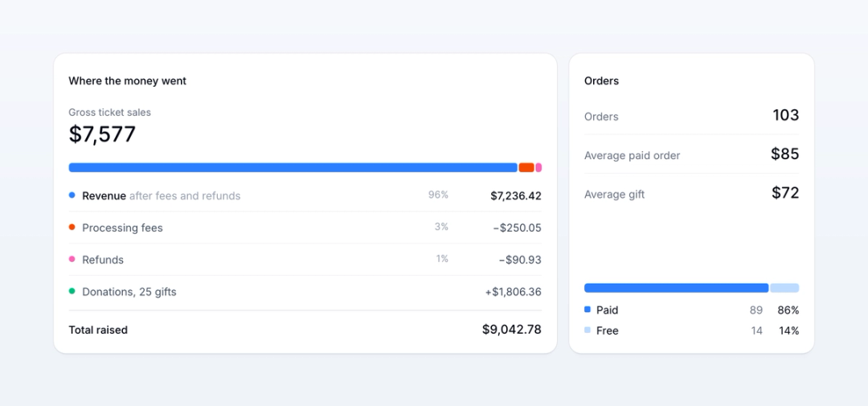Image resolution: width=868 pixels, height=406 pixels.
Task: Click the green dot next to Donations
Action: coord(72,291)
